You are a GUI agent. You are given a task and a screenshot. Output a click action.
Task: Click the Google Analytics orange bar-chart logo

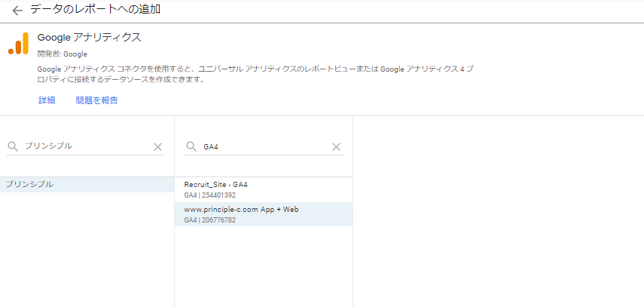[x=18, y=44]
